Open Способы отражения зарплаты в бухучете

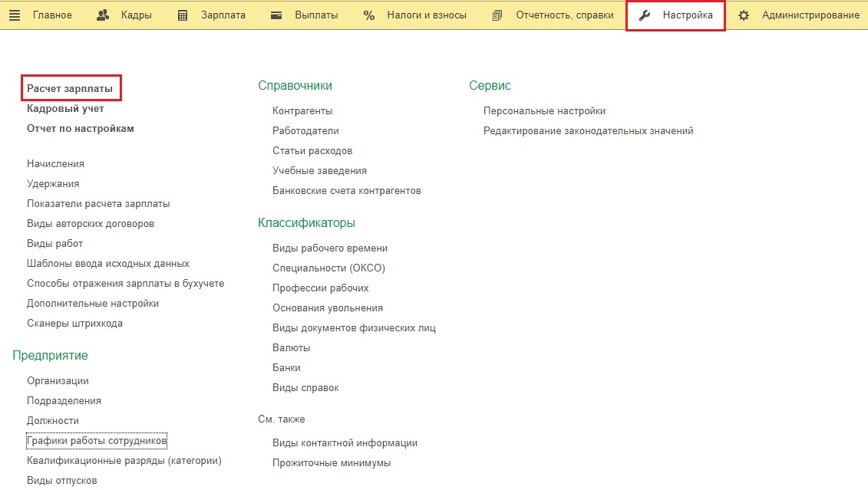pyautogui.click(x=126, y=283)
